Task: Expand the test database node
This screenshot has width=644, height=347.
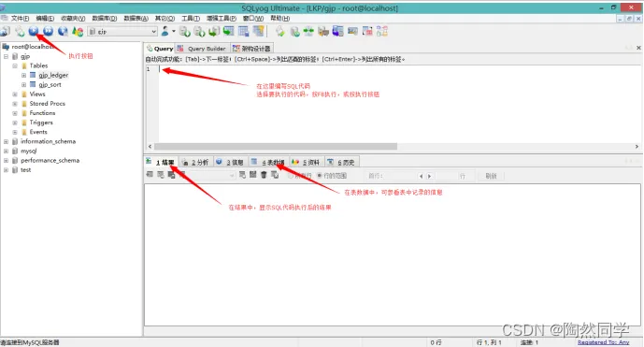Action: (x=6, y=170)
